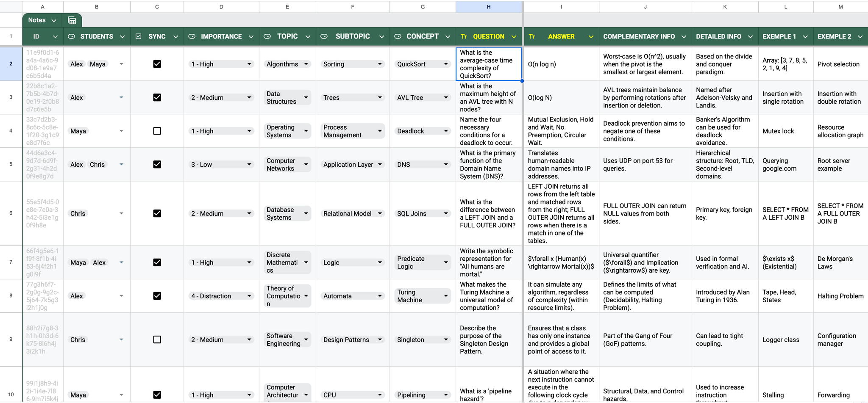The height and width of the screenshot is (403, 868).
Task: Select the O(n log n) answer cell
Action: [x=561, y=64]
